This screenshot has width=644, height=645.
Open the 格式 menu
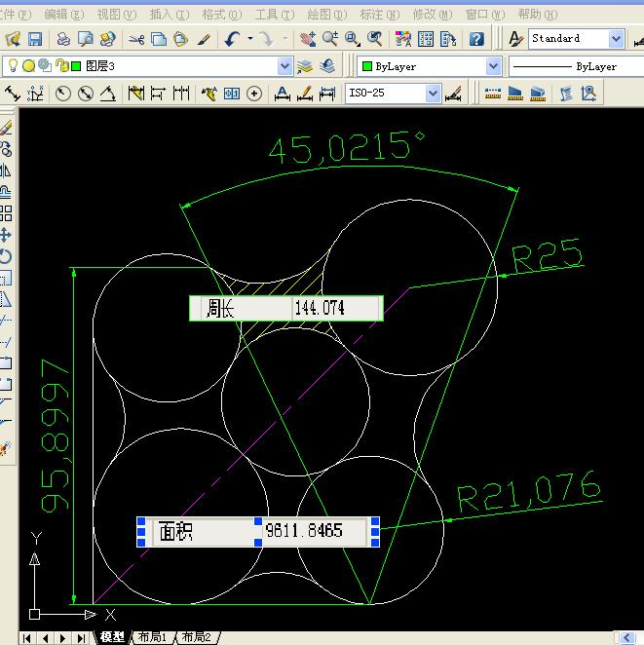[x=222, y=15]
